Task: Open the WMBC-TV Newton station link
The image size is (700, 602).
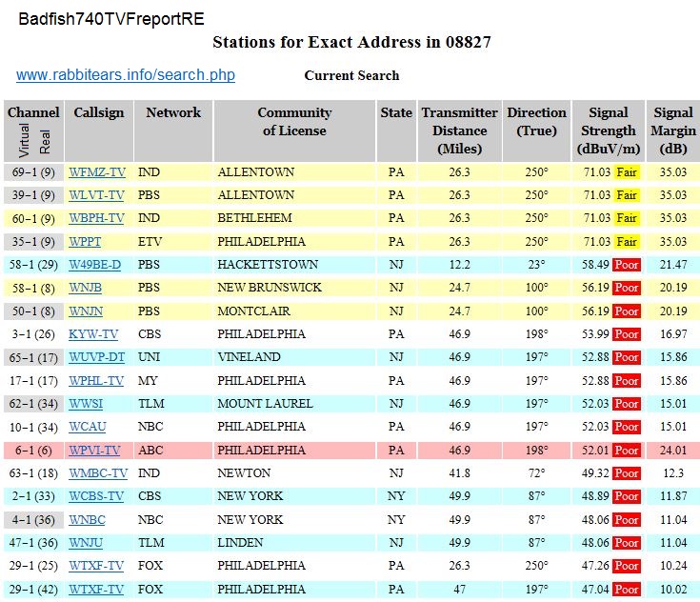Action: 97,472
